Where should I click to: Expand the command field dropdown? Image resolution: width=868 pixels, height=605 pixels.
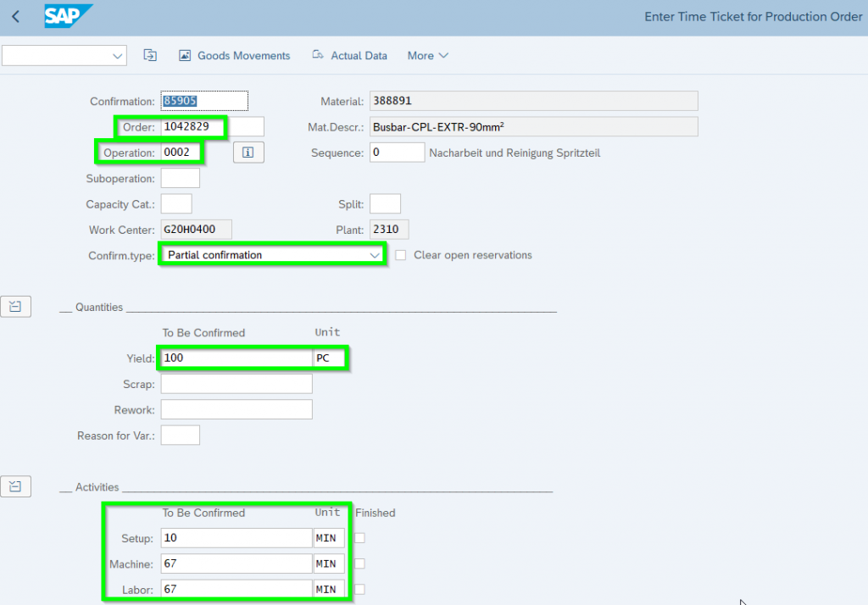tap(117, 56)
